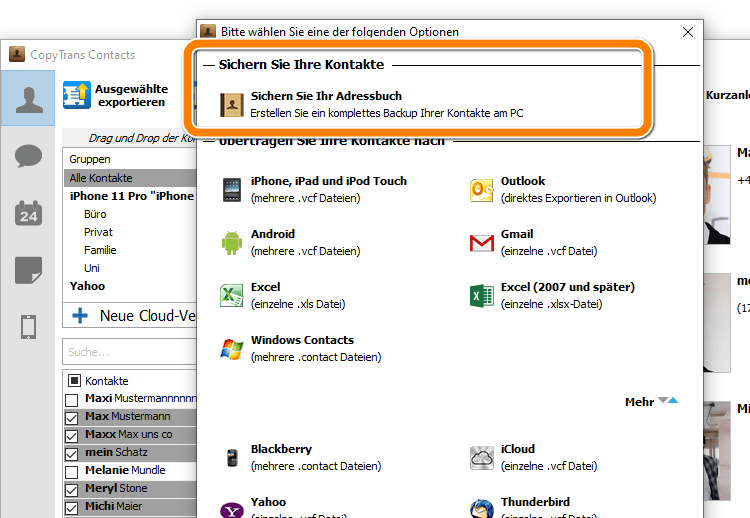Click into the Suche search field
The width and height of the screenshot is (750, 518).
click(129, 352)
